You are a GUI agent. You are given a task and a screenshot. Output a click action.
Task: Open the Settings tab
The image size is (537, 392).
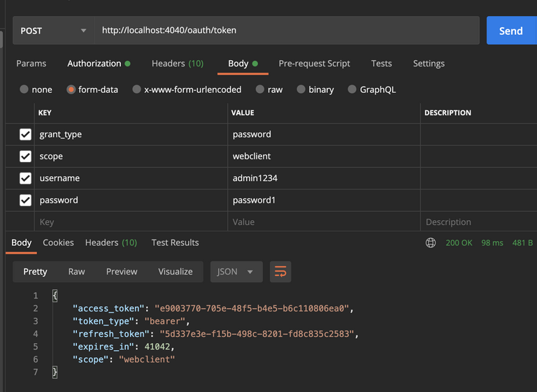429,64
